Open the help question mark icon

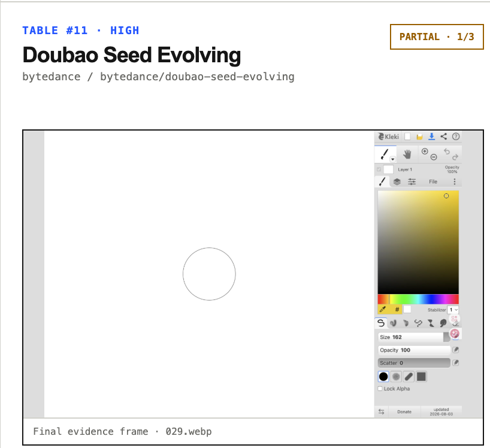(456, 136)
